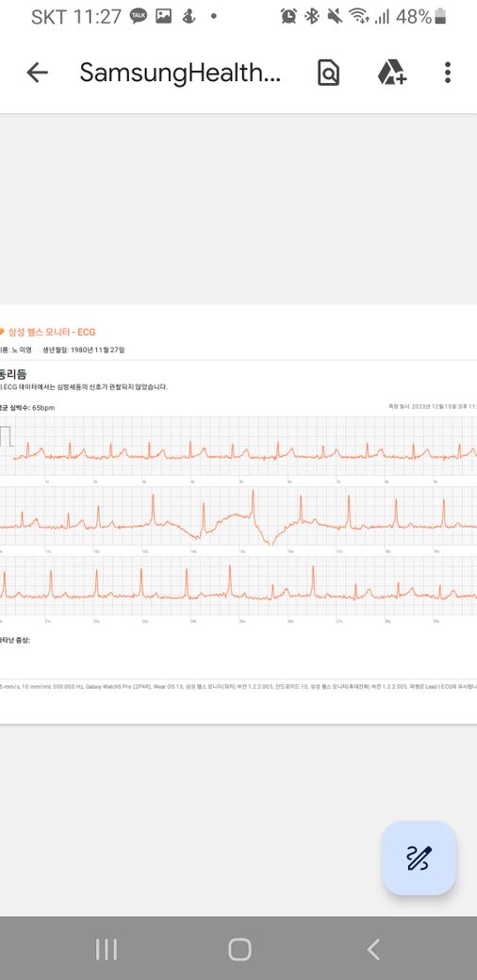Open the three-dot overflow menu
This screenshot has width=477, height=980.
(448, 73)
